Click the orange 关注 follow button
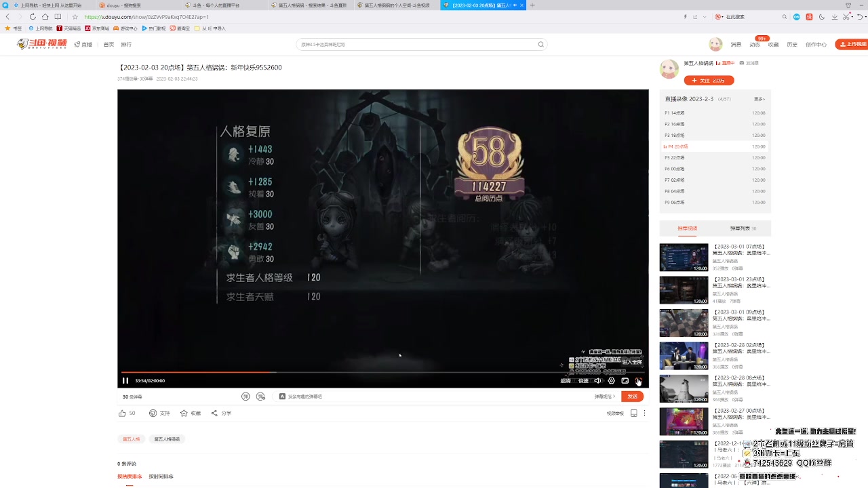Screen dimensions: 868x488 (x=709, y=80)
